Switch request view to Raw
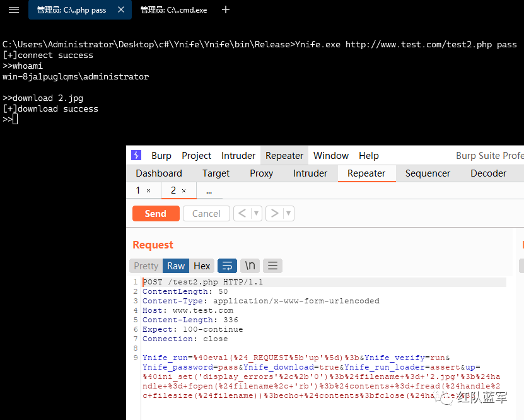This screenshot has height=420, width=524. coord(176,266)
